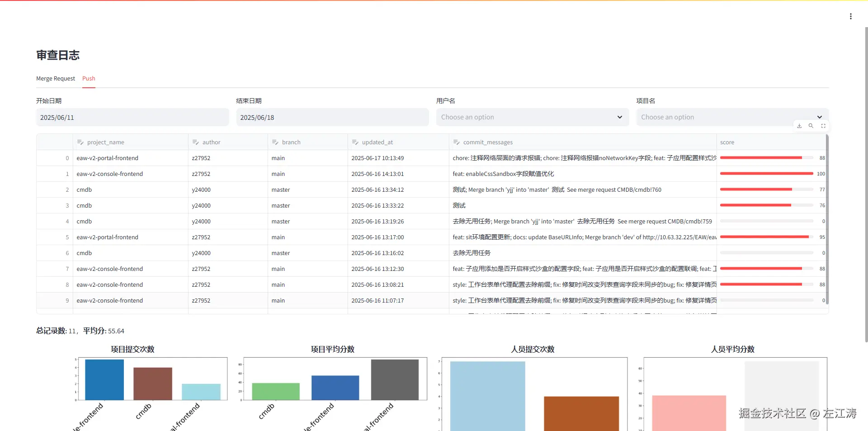Click the filter icon on branch column
Screen dimensions: 868x431
275,142
